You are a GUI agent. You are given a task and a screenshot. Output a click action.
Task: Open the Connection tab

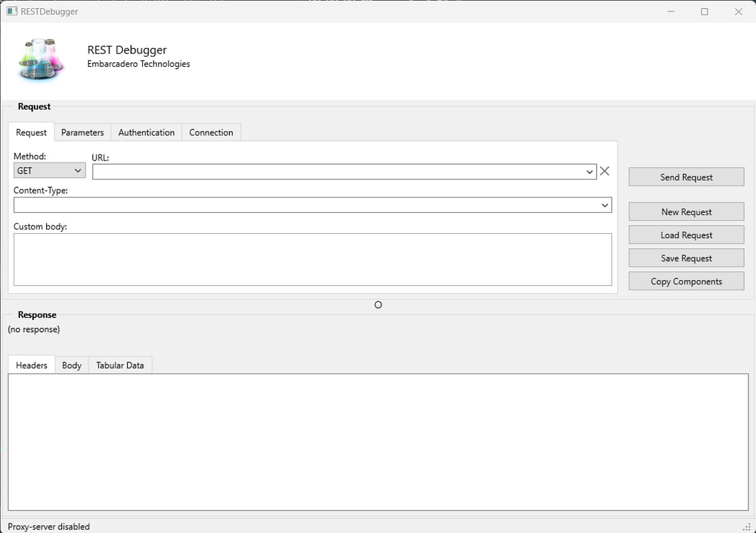[211, 132]
